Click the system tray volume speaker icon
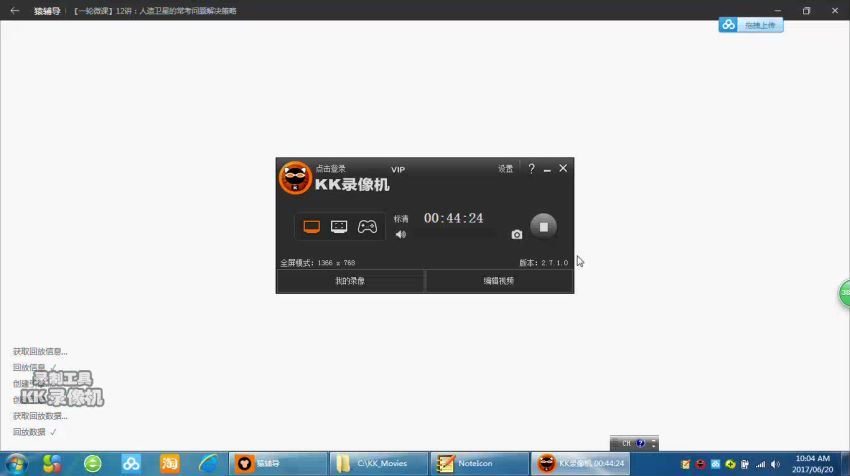Screen dimensions: 850x476 776,464
